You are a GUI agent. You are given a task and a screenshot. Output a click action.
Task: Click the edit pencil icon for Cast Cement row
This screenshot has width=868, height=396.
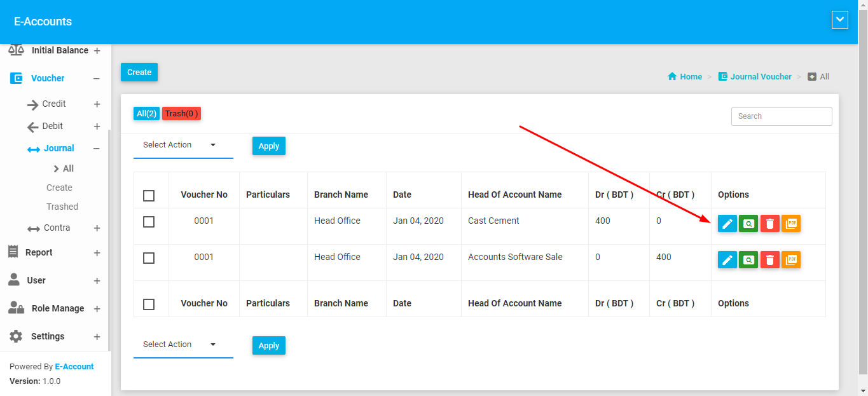pos(727,224)
